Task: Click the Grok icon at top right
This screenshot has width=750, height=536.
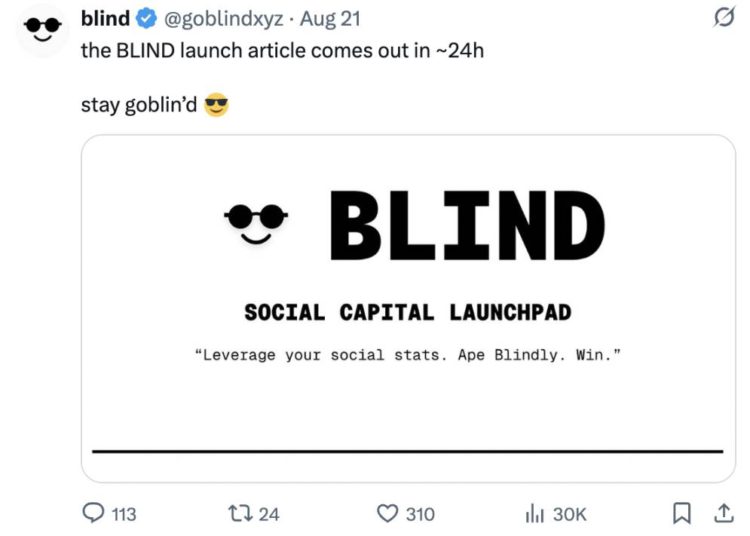Action: pyautogui.click(x=719, y=19)
